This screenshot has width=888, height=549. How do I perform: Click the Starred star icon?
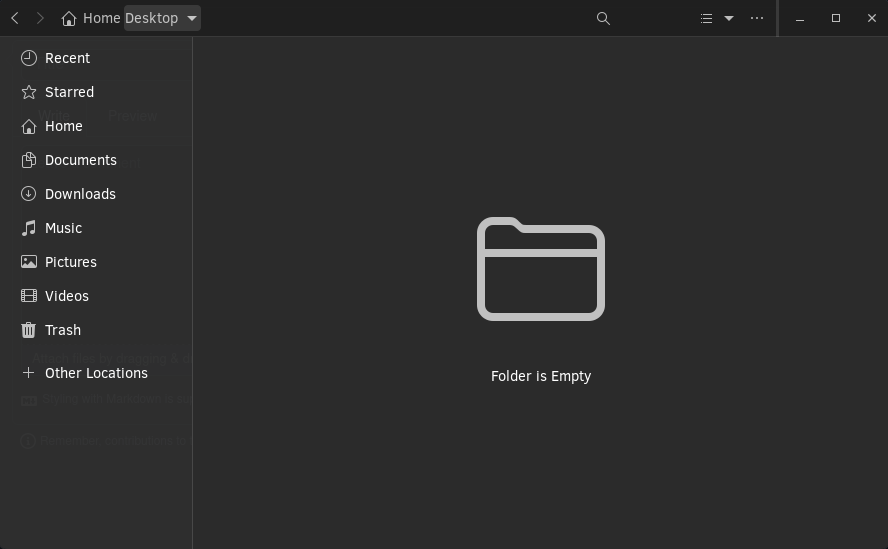(x=29, y=92)
